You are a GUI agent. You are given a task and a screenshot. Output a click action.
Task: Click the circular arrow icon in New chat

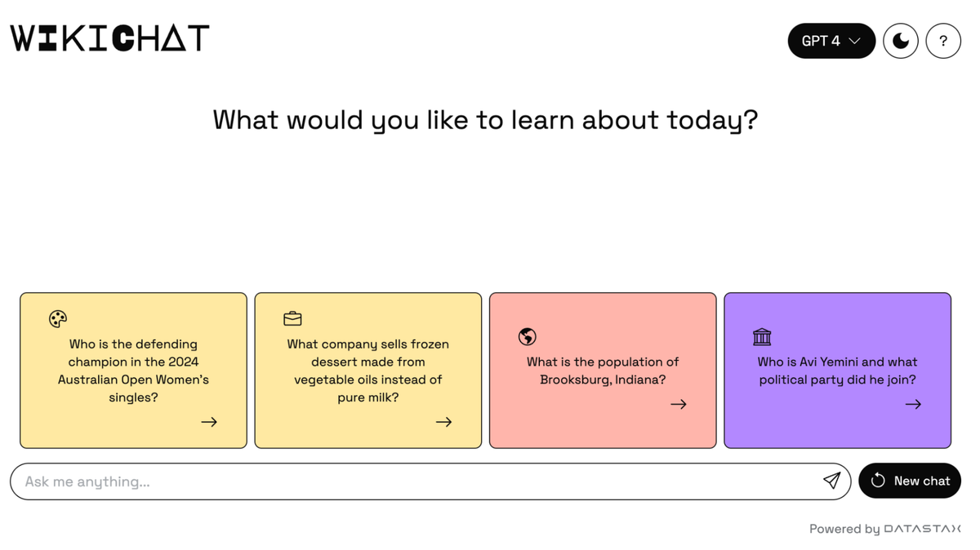(878, 481)
